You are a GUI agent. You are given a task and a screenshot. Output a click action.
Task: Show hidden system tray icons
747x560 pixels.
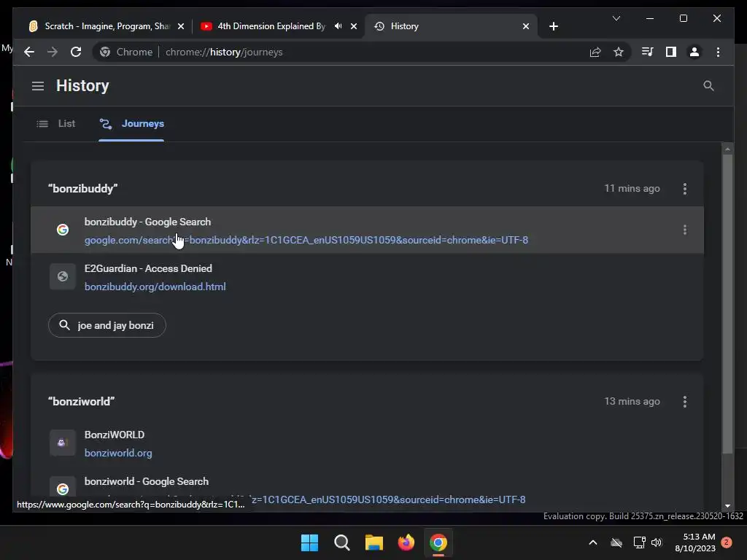pos(592,542)
